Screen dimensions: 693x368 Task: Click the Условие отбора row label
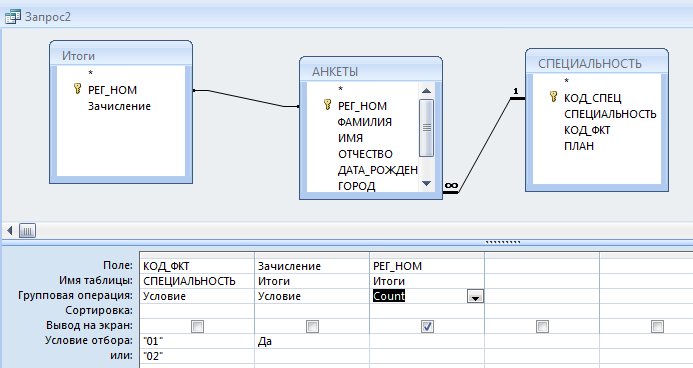tap(88, 341)
